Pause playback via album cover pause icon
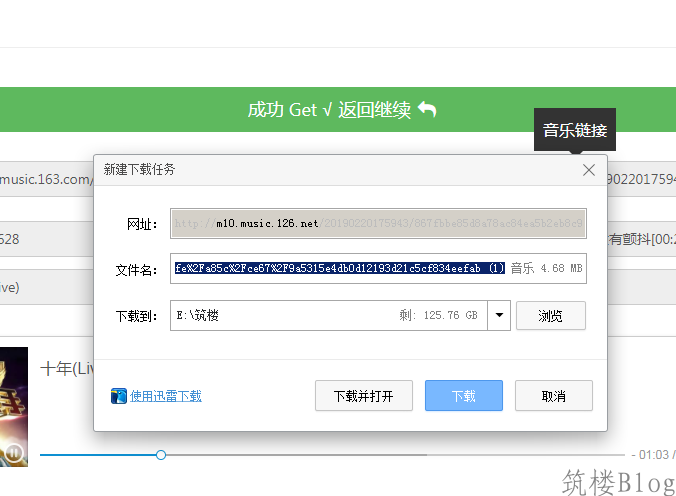676x496 pixels. (x=14, y=452)
